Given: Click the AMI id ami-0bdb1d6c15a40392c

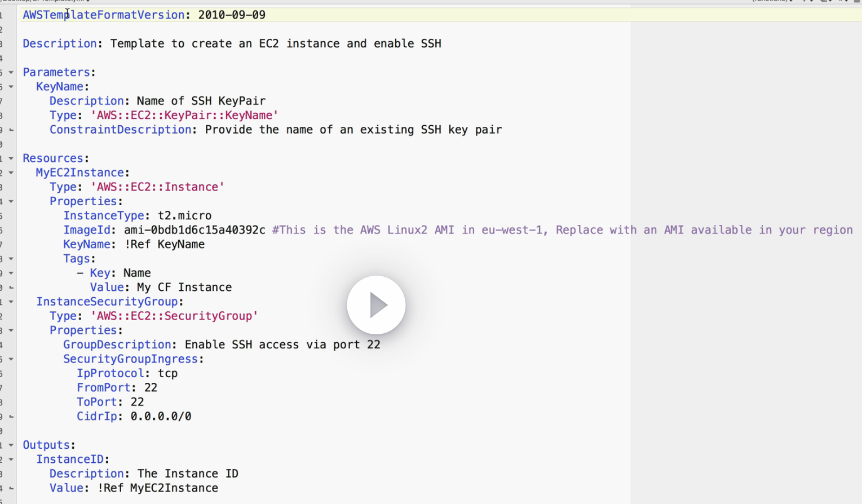Looking at the screenshot, I should pos(194,230).
